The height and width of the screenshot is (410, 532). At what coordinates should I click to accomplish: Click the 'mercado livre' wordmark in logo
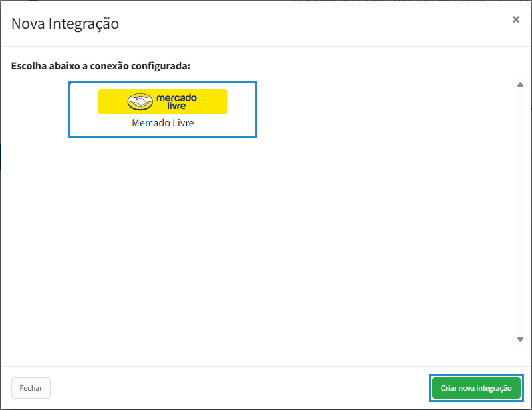coord(176,102)
